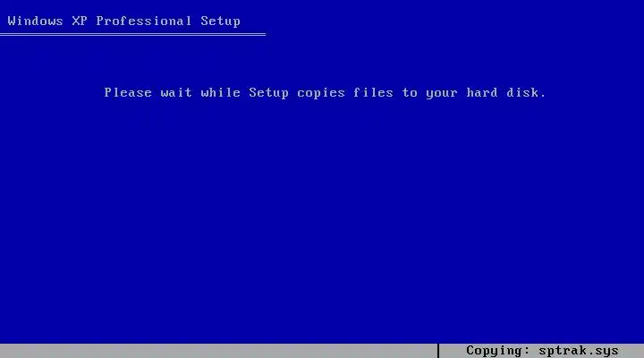Click the word 'Copying:' in status bar
This screenshot has height=358, width=644.
(x=498, y=351)
